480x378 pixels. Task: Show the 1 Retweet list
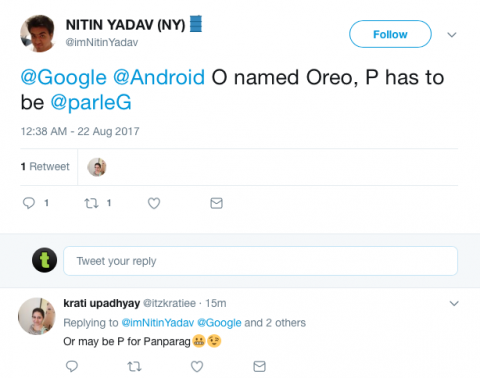(45, 166)
